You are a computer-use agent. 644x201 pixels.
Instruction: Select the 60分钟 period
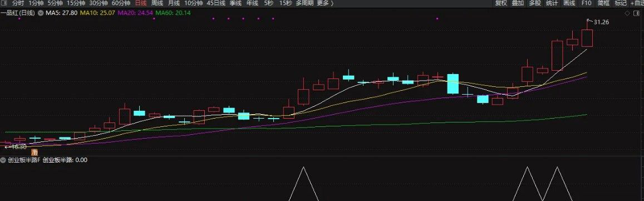[121, 3]
